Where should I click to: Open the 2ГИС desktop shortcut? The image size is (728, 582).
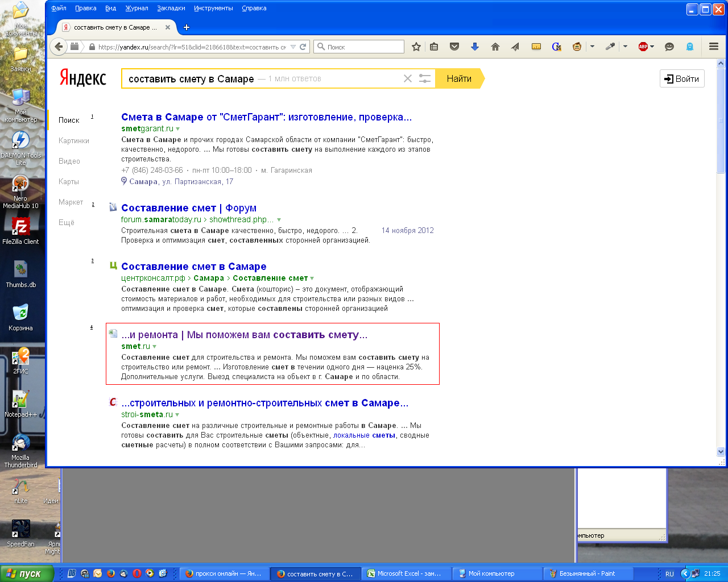(x=20, y=360)
